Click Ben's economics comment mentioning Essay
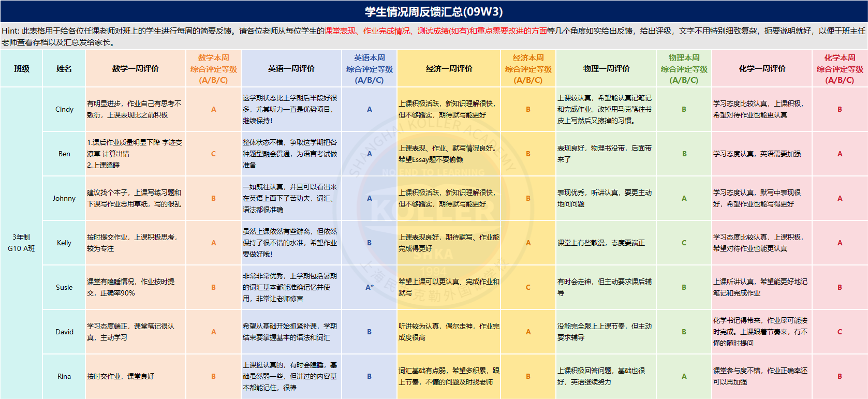Viewport: 868px width, 399px height. click(x=449, y=154)
